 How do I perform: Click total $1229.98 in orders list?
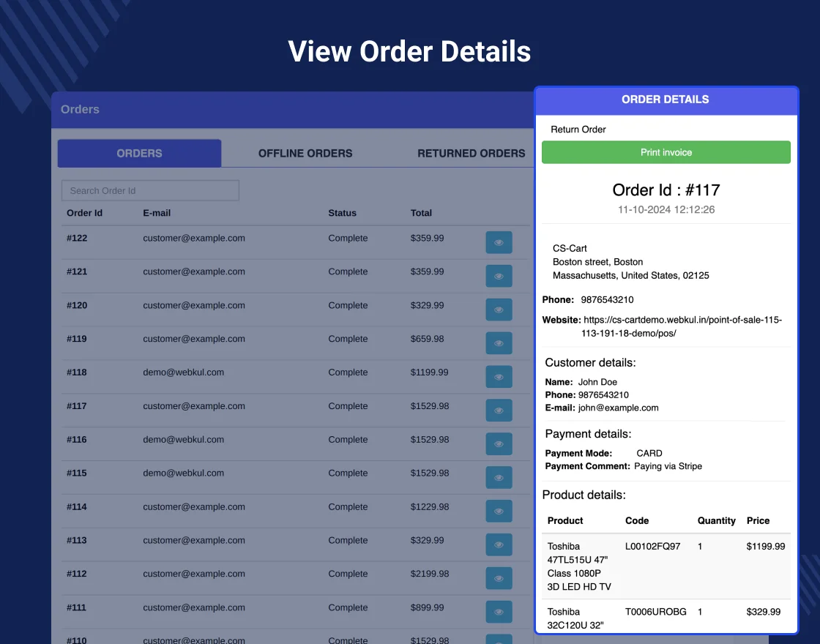429,506
